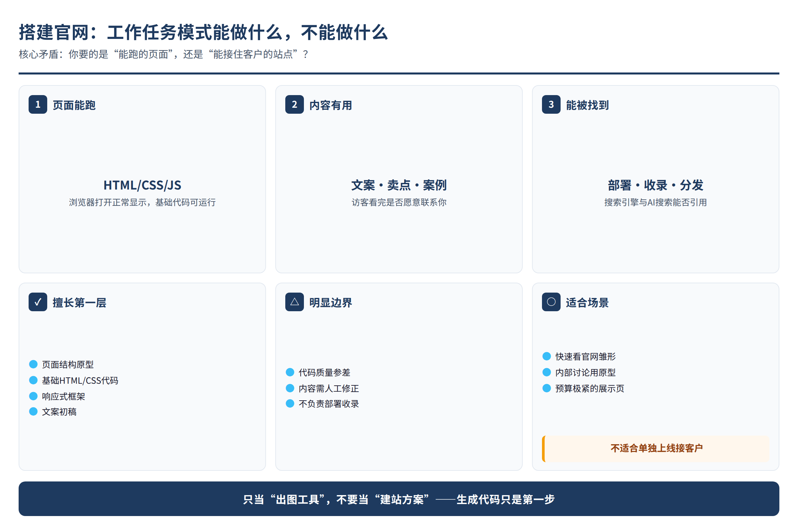
Task: Click the dark blue bottom banner 只当出图工具
Action: click(x=399, y=499)
